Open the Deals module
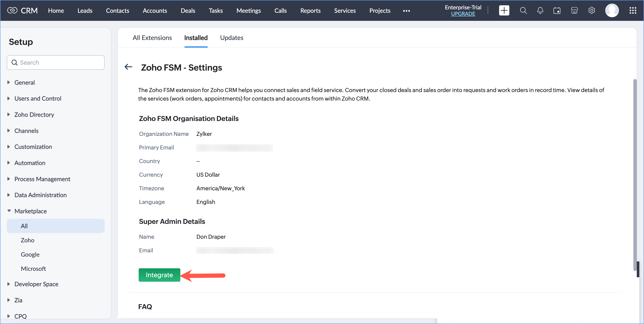Viewport: 644px width, 324px height. pyautogui.click(x=188, y=11)
